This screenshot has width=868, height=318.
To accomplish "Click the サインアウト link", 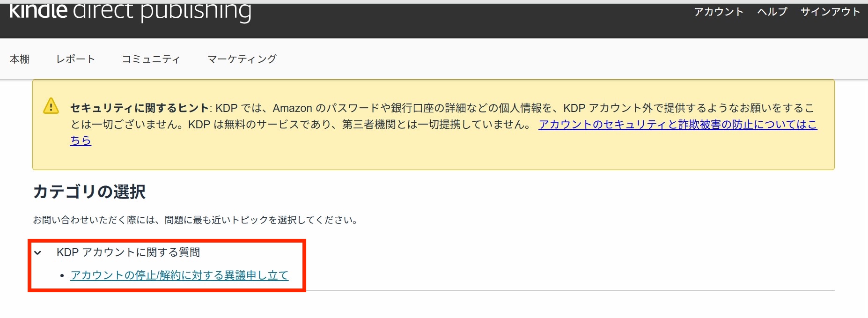I will tap(830, 12).
